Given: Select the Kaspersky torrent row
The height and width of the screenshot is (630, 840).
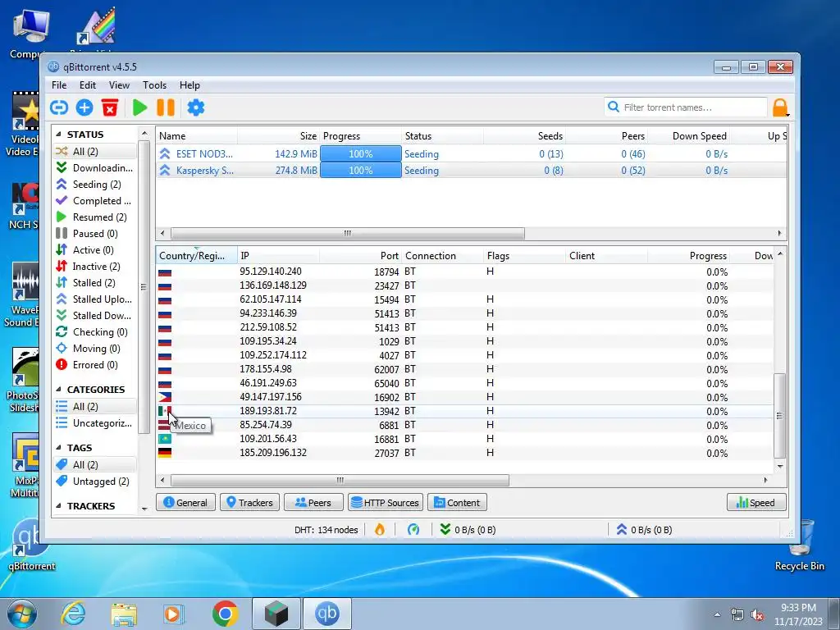Looking at the screenshot, I should tap(471, 171).
